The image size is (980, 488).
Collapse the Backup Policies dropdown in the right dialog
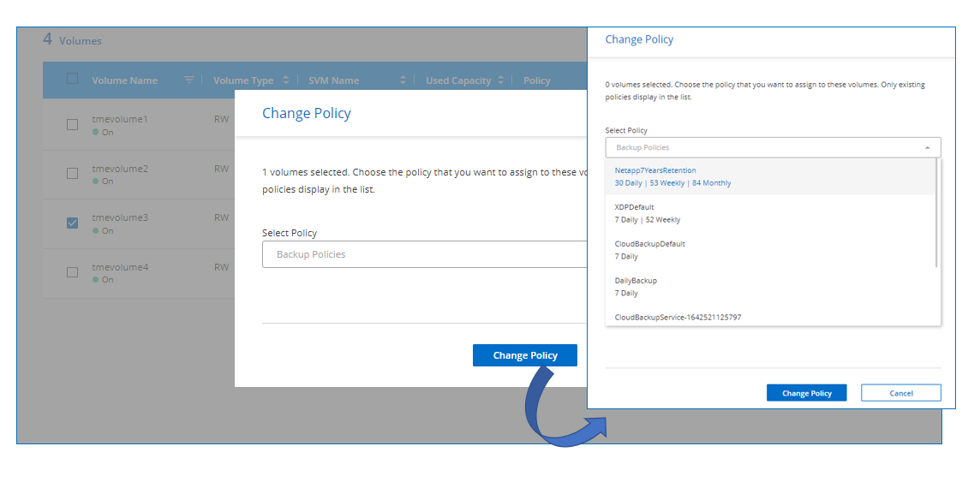click(774, 147)
